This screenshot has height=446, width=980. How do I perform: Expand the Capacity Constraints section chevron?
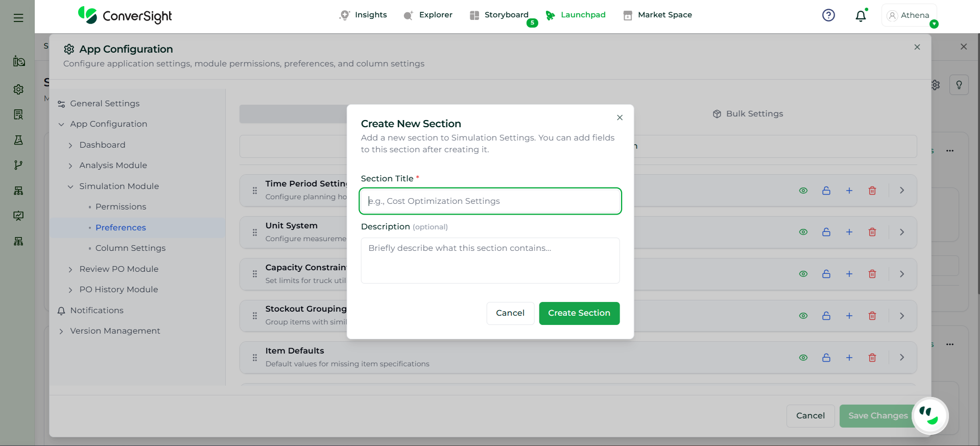click(902, 274)
